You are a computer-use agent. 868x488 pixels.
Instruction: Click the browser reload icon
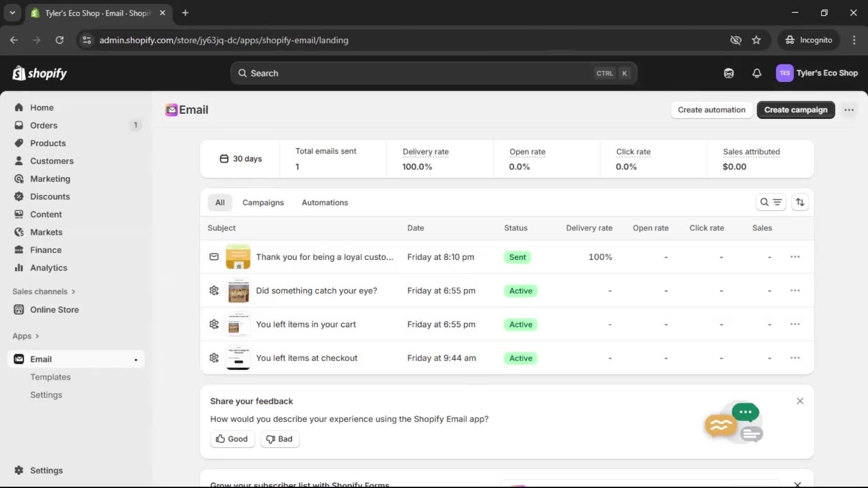(x=59, y=40)
